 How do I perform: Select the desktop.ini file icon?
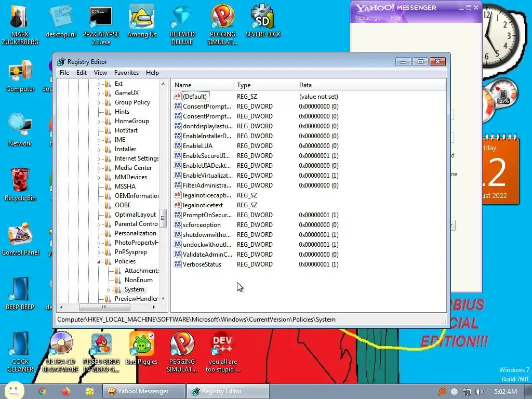pyautogui.click(x=61, y=22)
